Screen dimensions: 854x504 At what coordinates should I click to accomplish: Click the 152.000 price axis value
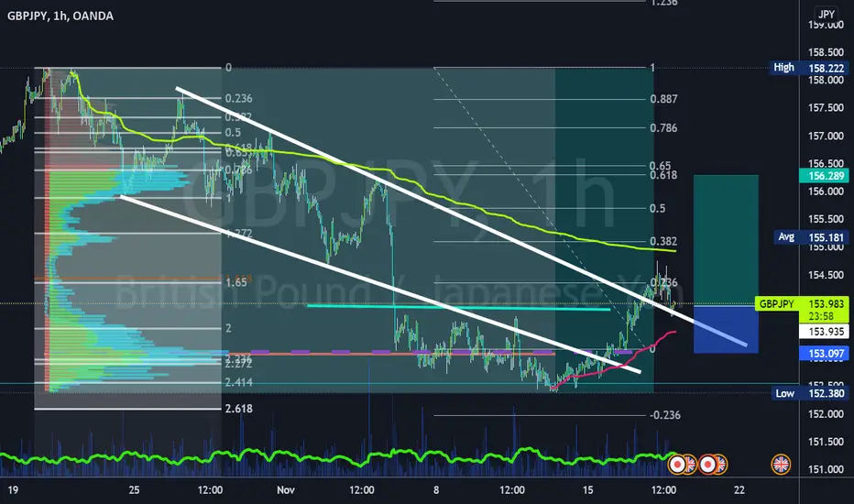coord(826,414)
